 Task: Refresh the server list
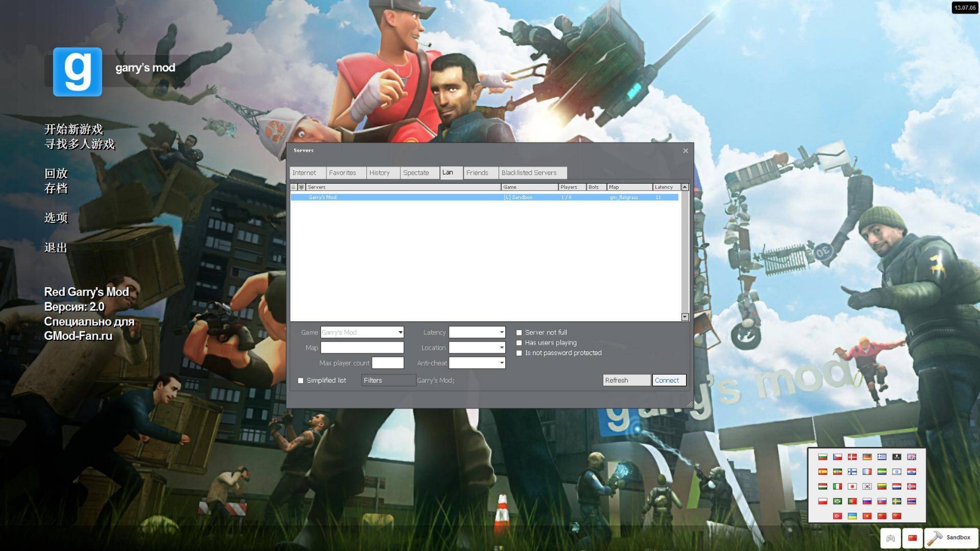coord(627,380)
